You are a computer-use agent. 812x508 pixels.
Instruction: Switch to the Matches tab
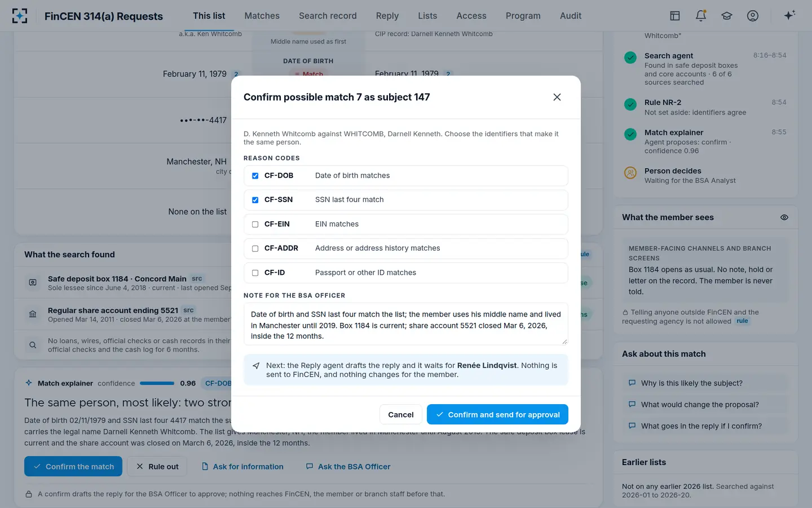click(x=262, y=16)
